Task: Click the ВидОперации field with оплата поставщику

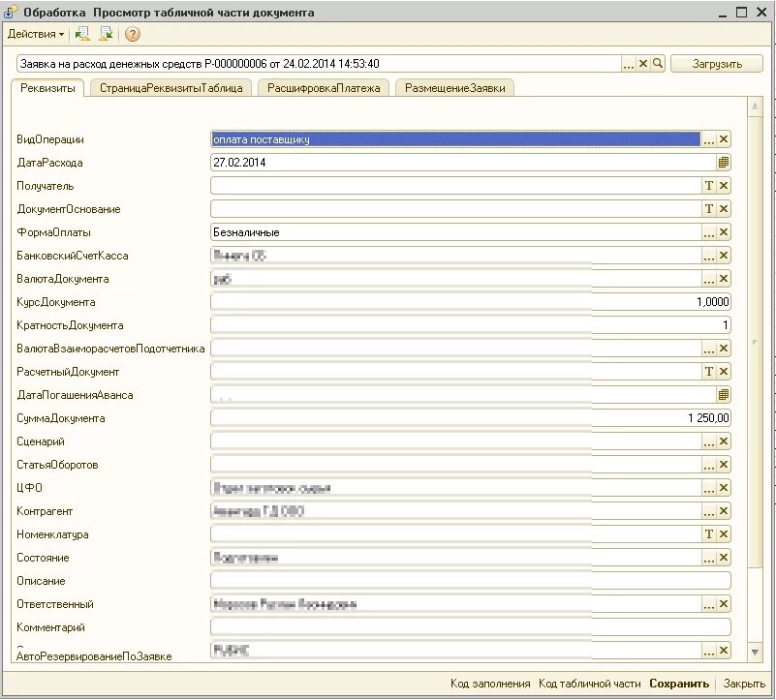Action: pos(455,139)
